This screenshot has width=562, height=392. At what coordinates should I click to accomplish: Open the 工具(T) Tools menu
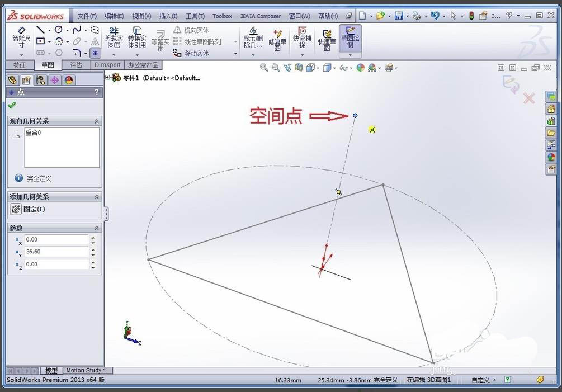point(195,16)
